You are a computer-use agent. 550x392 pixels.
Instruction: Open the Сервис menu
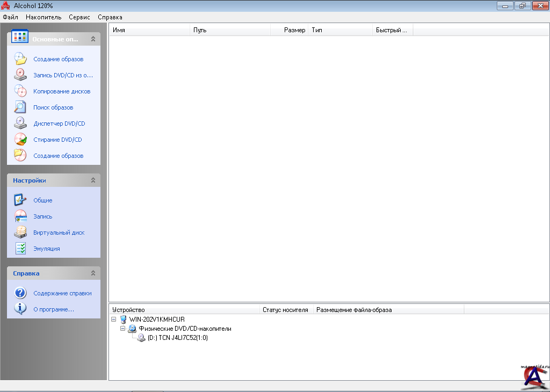coord(79,17)
